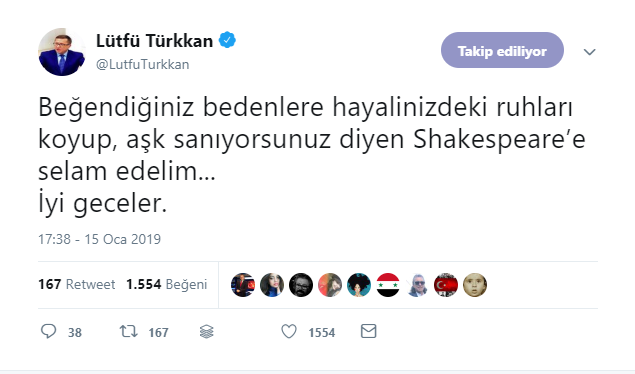Open Lütfü Türkkan's profile picture
The height and width of the screenshot is (374, 635).
click(x=62, y=52)
